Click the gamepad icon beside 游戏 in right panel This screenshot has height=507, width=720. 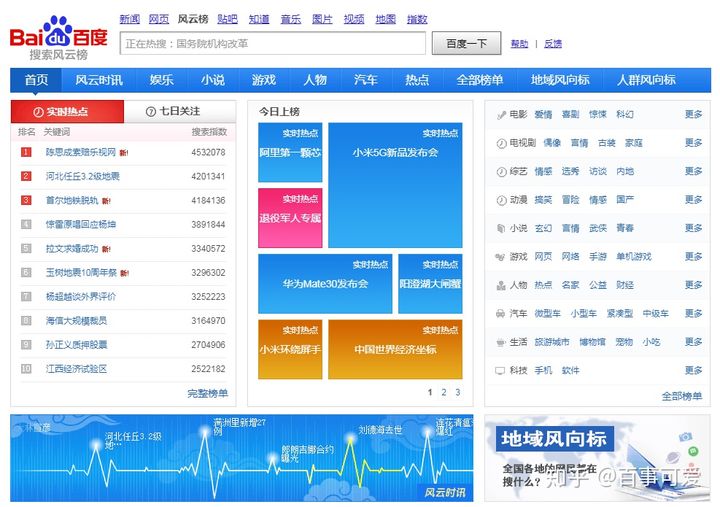coord(500,257)
